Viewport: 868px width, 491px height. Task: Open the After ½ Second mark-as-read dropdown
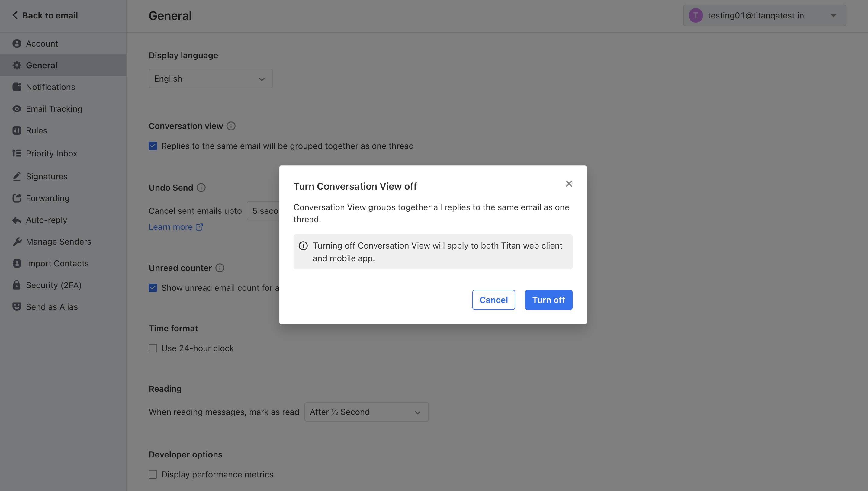click(367, 412)
